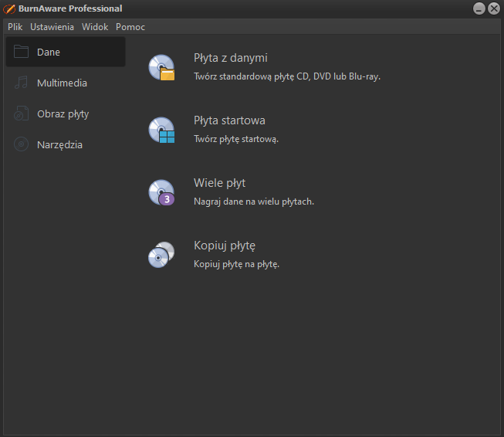This screenshot has height=437, width=504.
Task: Open the Kopiuj płytę title link
Action: (x=225, y=246)
